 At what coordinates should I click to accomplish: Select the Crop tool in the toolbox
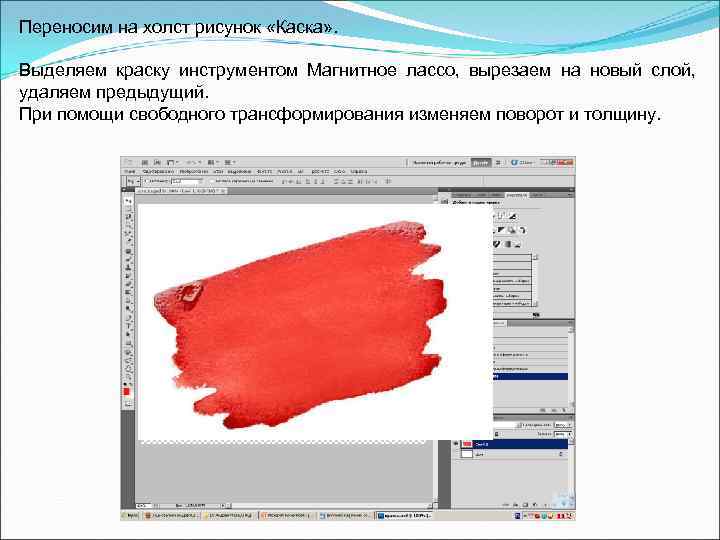pyautogui.click(x=128, y=233)
